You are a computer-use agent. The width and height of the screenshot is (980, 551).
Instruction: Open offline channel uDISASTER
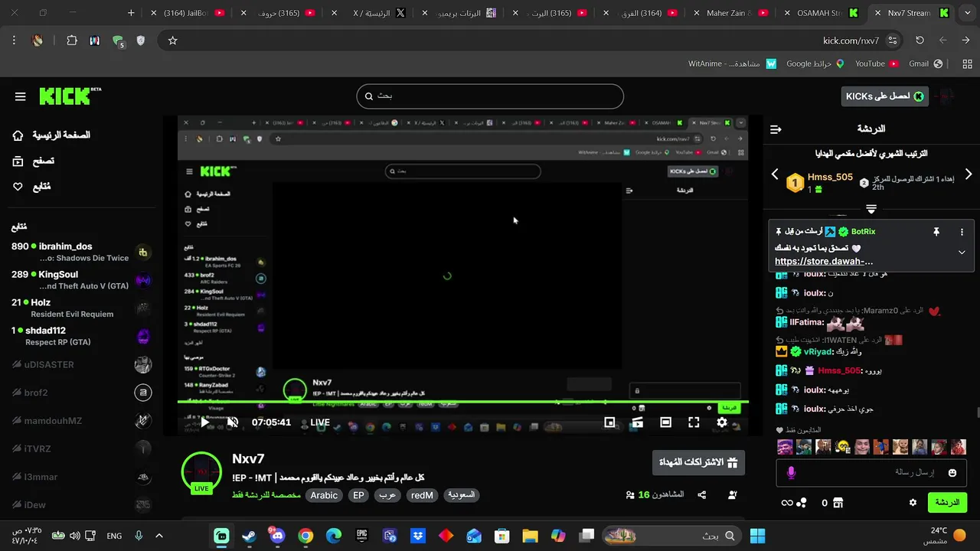coord(80,364)
